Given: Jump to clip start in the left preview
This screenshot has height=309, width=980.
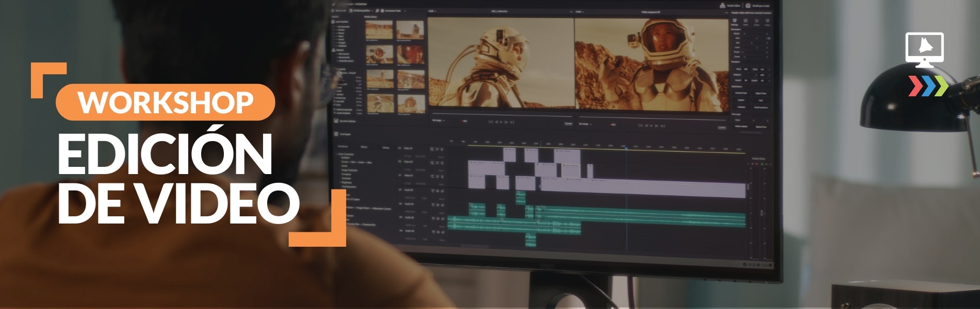Looking at the screenshot, I should click(491, 122).
